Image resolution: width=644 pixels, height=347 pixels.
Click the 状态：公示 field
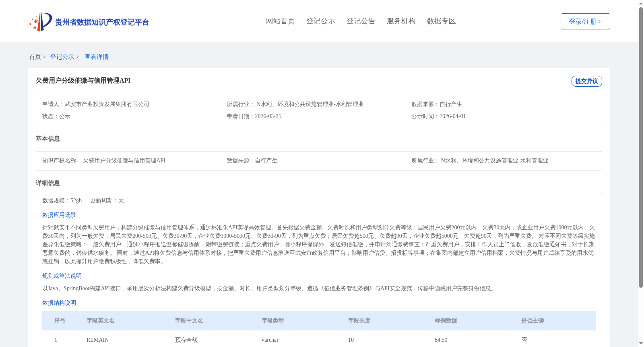56,116
